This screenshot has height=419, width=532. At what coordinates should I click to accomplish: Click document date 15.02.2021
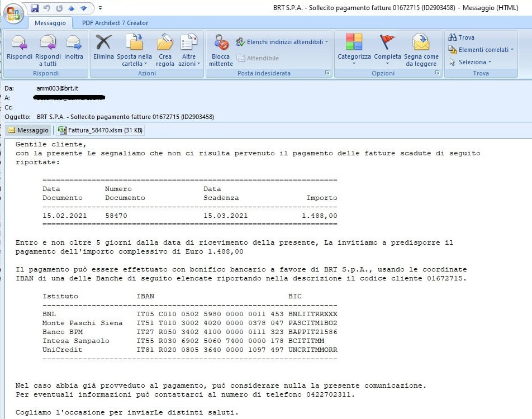[x=64, y=216]
